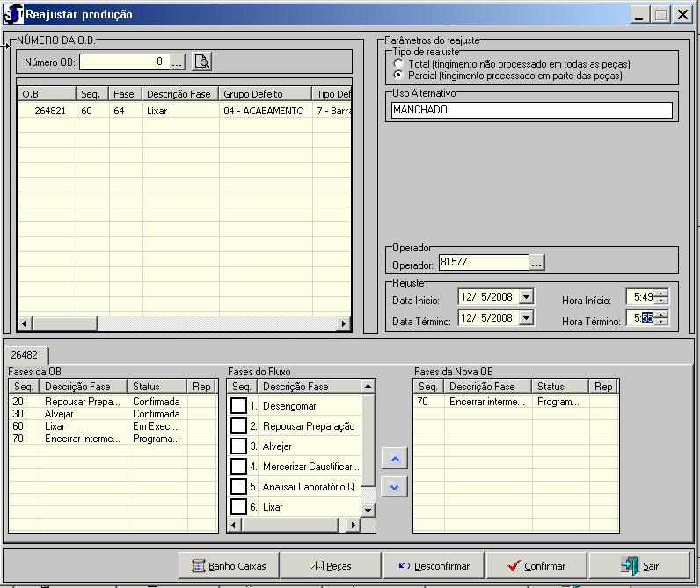Enable the Lixar checkbox in Fases do Fluxo
The width and height of the screenshot is (700, 588).
(238, 506)
